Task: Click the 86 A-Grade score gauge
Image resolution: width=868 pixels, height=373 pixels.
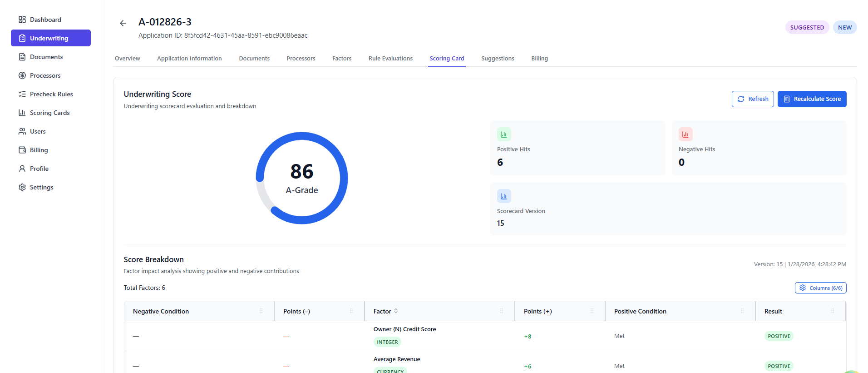Action: pos(302,178)
